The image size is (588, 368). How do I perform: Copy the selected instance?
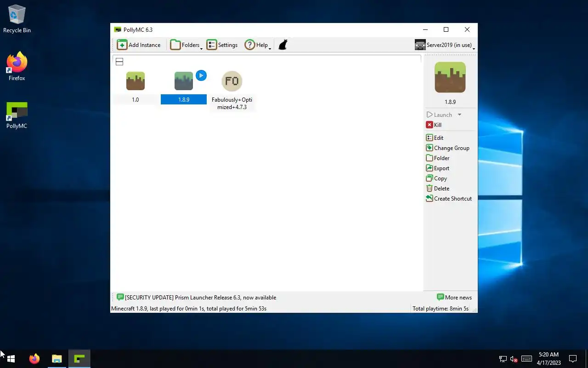pos(436,178)
